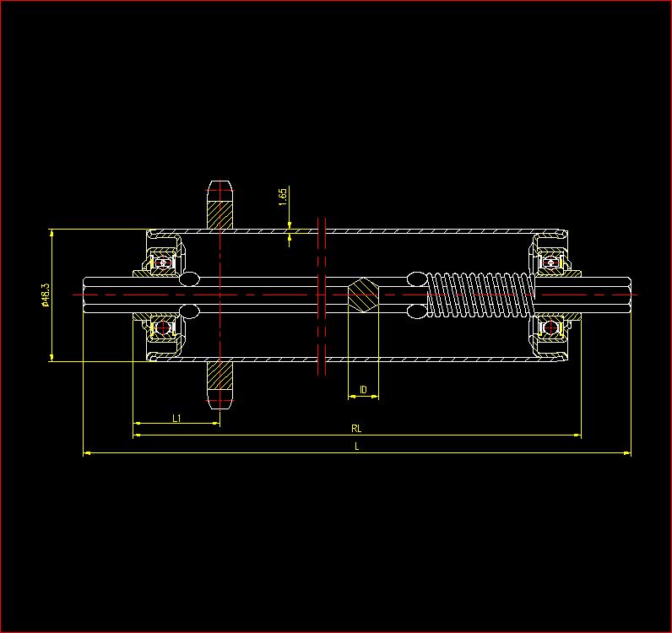Select the hatched hexagonal shaft cross-section
Image resolution: width=672 pixels, height=633 pixels.
364,295
